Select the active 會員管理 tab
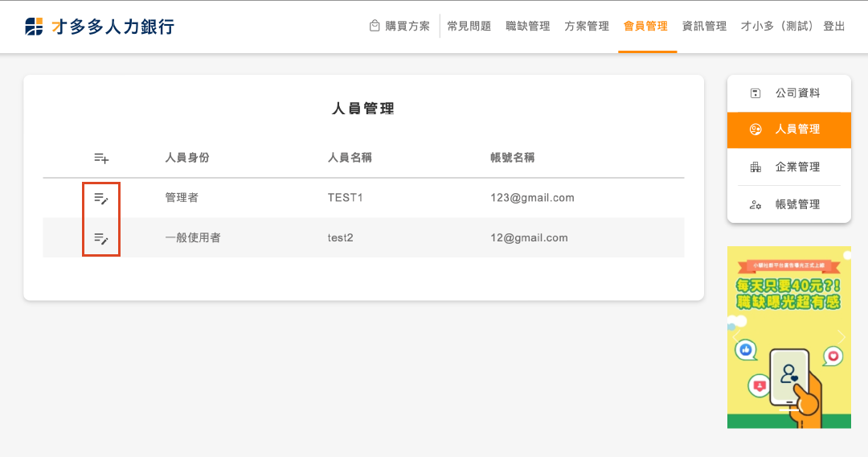 [645, 27]
